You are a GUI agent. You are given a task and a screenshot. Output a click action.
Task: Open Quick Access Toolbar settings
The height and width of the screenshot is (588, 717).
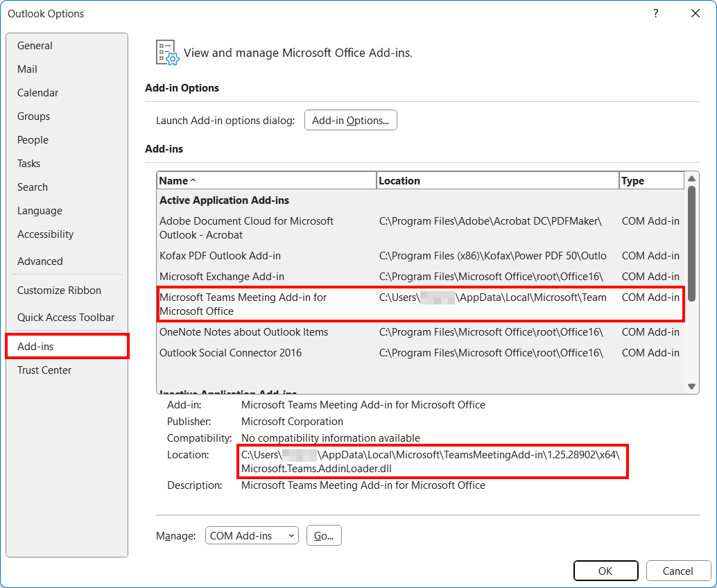66,318
